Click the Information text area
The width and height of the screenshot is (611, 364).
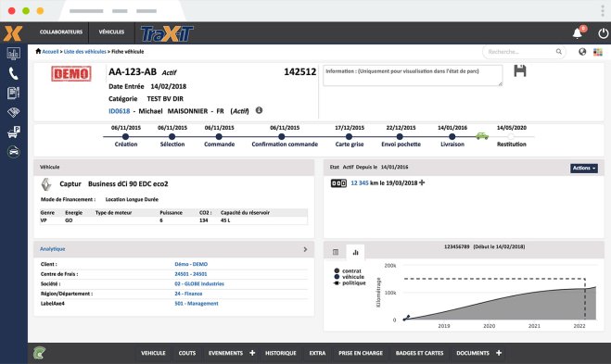point(413,76)
